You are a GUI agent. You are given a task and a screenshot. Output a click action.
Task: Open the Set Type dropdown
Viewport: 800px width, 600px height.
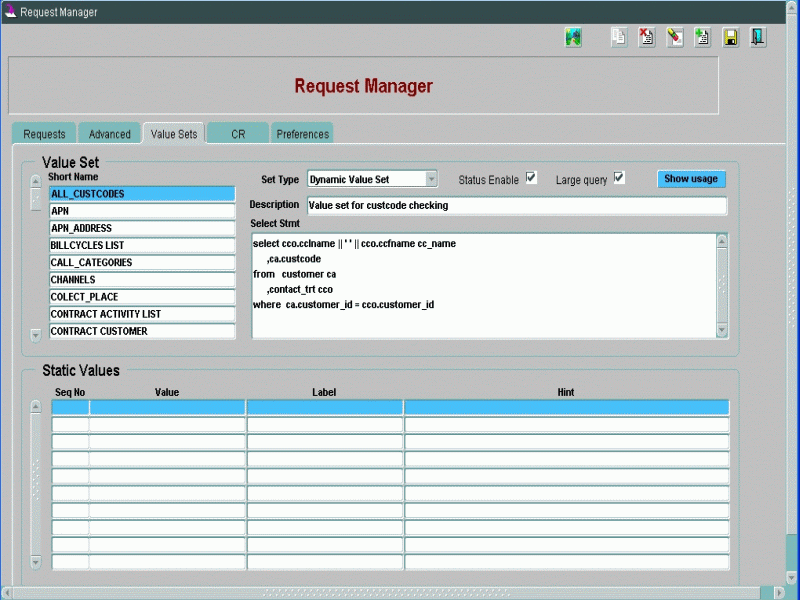pyautogui.click(x=431, y=179)
